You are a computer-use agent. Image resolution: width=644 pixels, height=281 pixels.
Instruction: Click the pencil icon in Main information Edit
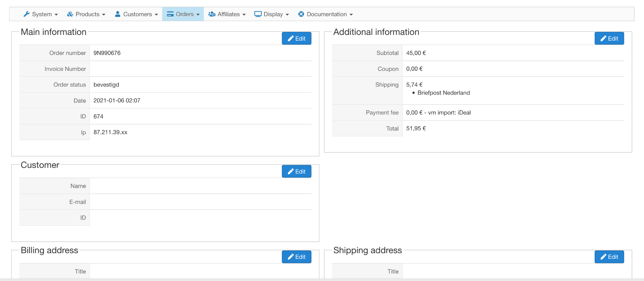(291, 39)
